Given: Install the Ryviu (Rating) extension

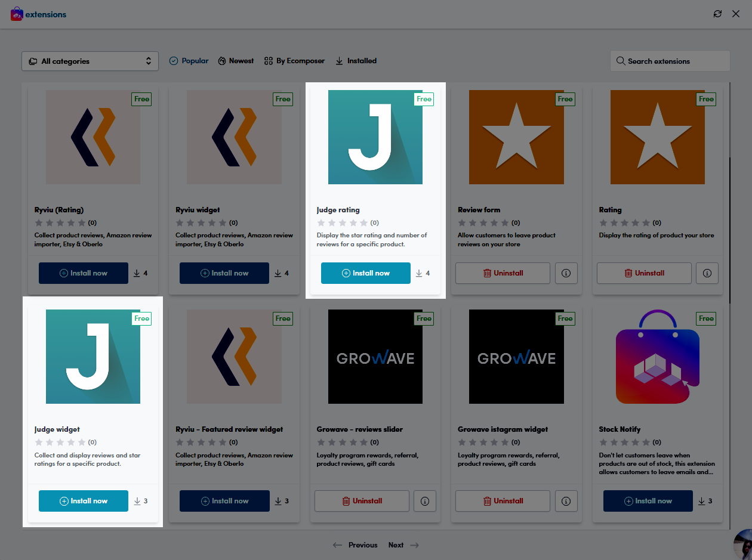Looking at the screenshot, I should click(84, 273).
